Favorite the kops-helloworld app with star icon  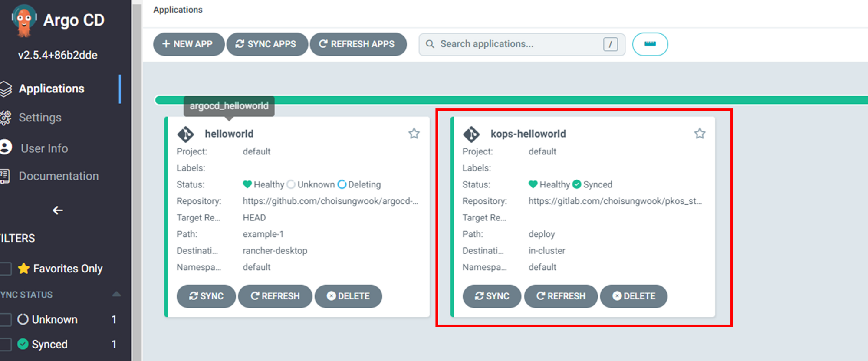pyautogui.click(x=700, y=133)
